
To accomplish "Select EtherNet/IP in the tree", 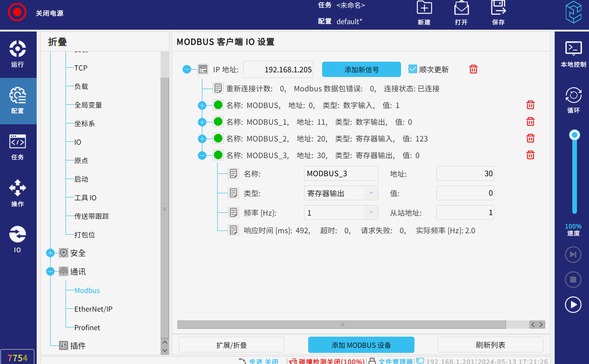I will (x=93, y=309).
